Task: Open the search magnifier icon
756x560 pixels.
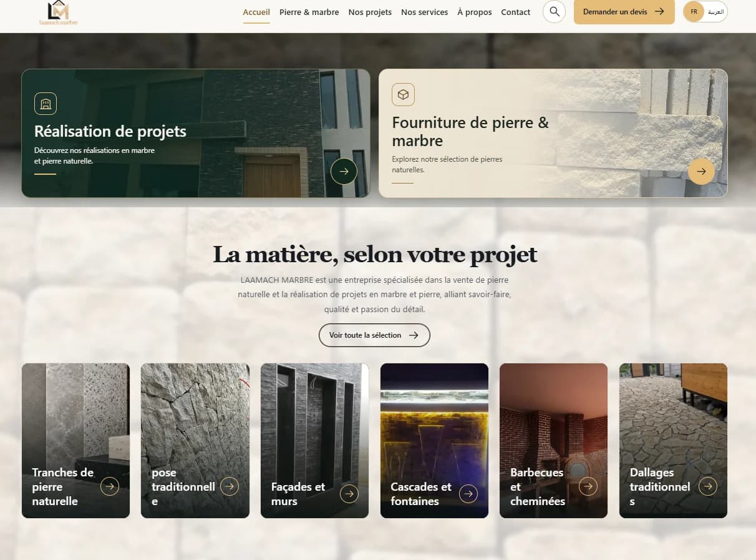Action: pos(554,12)
